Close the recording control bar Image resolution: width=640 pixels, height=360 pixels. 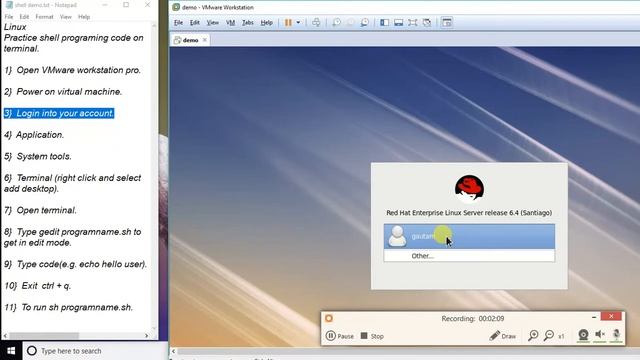[611, 316]
